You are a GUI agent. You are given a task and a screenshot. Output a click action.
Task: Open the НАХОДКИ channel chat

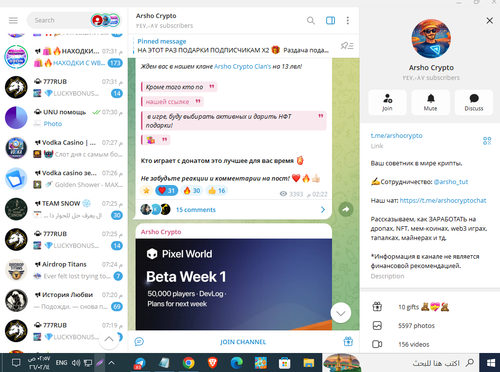tap(63, 57)
